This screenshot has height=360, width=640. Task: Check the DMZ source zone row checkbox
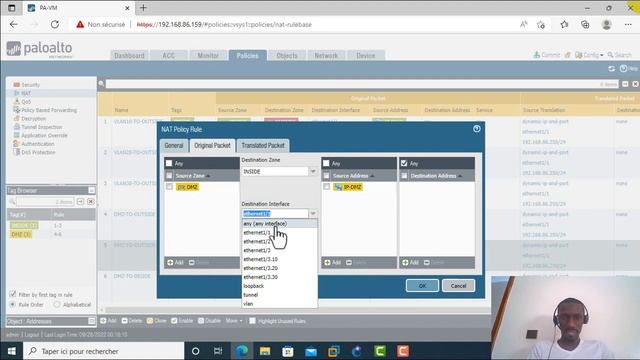coord(169,187)
